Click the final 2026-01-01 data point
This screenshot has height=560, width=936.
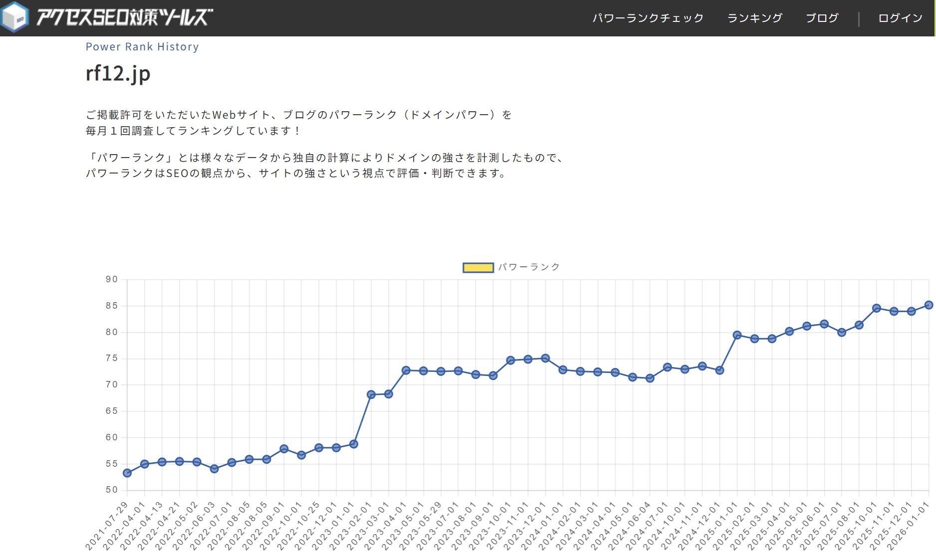coord(929,305)
